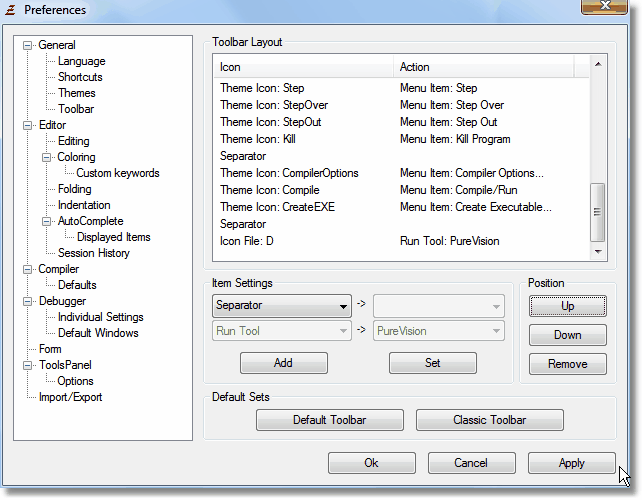Go to Import/Export settings page

70,397
